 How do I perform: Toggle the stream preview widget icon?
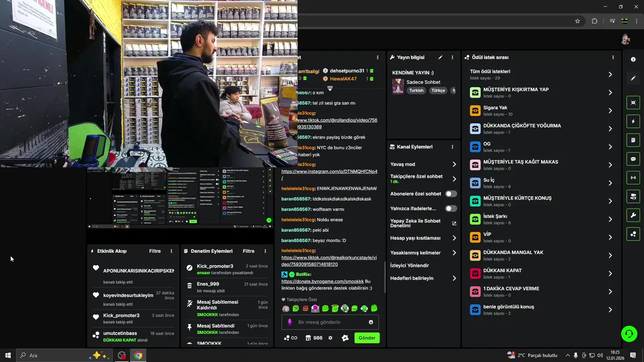633,103
